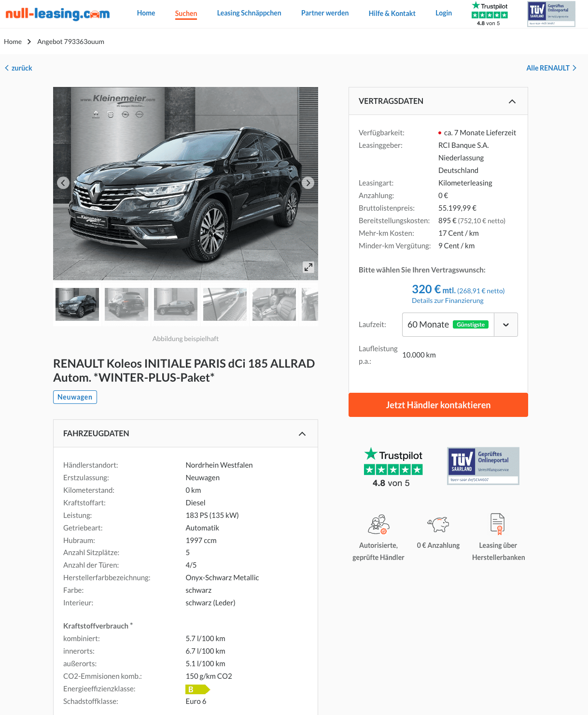Open the TÜV Saarland badge in header
The height and width of the screenshot is (715, 588).
click(551, 14)
